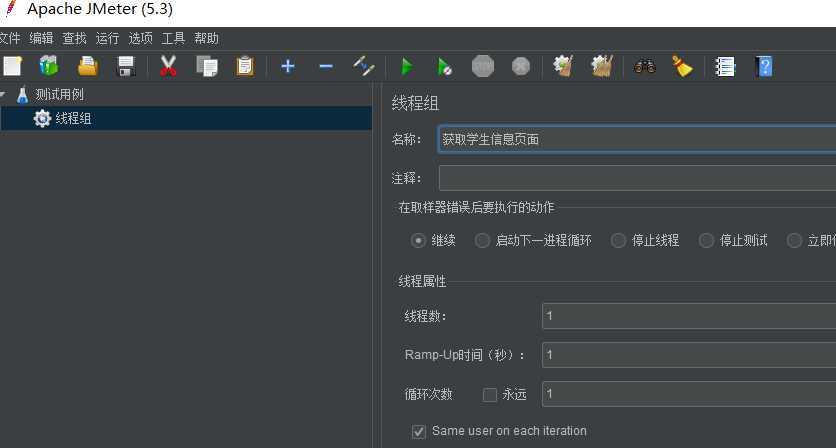The height and width of the screenshot is (448, 836).
Task: Open the 选项 menu
Action: point(140,38)
